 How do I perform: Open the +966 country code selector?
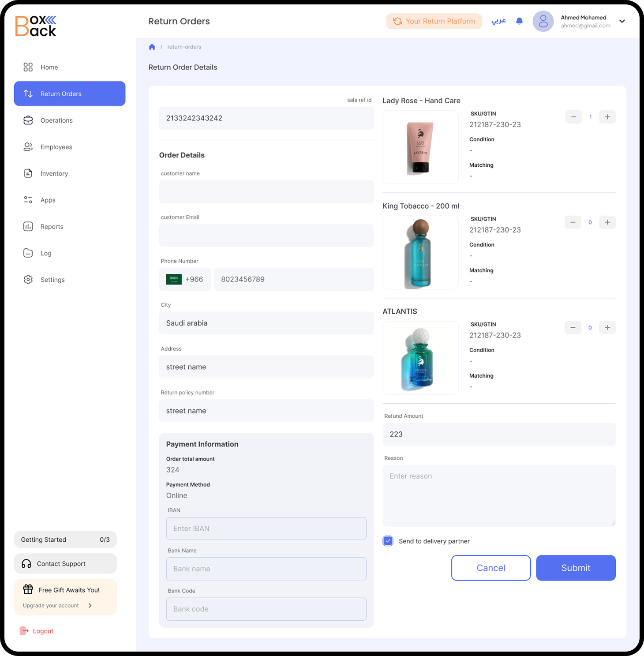point(185,279)
